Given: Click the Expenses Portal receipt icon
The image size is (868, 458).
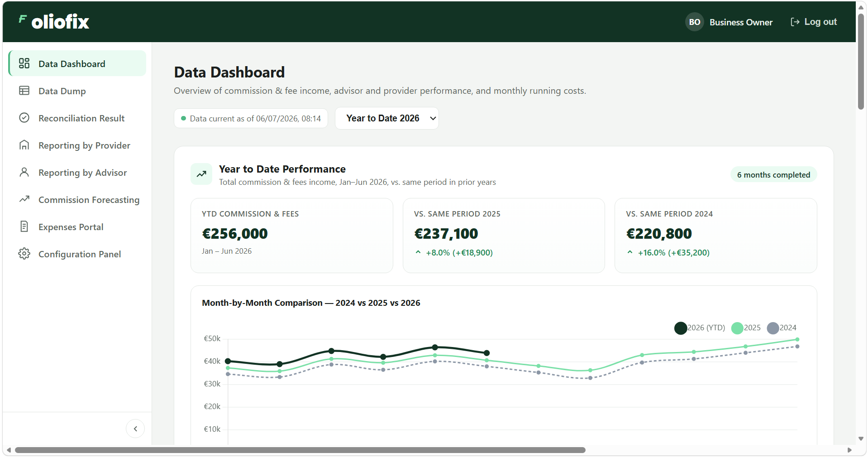Looking at the screenshot, I should click(24, 227).
